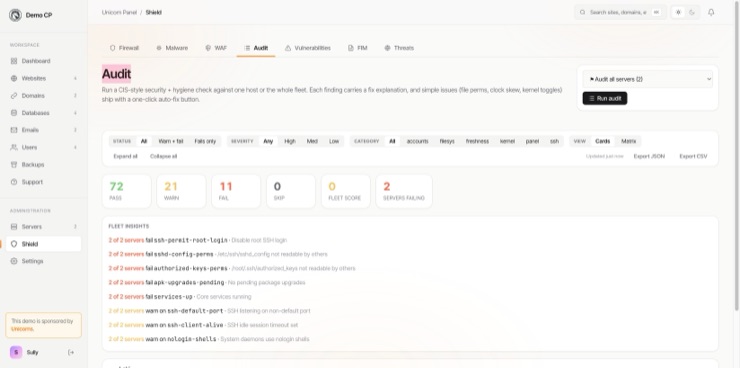Click the Users people icon in sidebar
Image resolution: width=740 pixels, height=368 pixels.
click(14, 147)
